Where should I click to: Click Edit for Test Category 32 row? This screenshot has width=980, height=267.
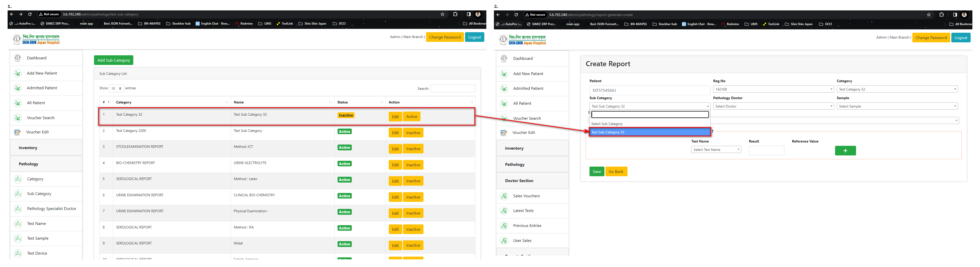pyautogui.click(x=395, y=117)
